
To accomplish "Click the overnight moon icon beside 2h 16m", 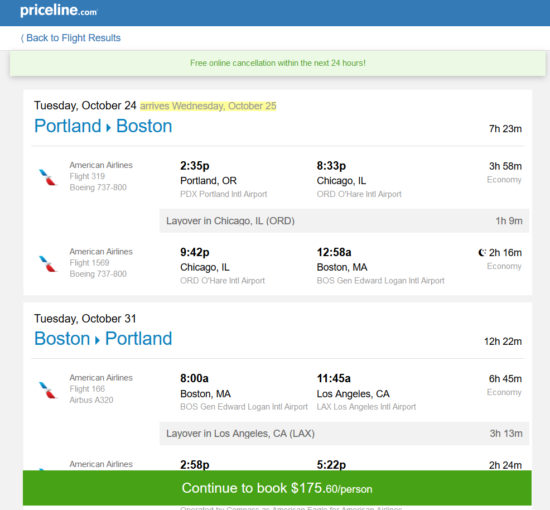I will click(x=482, y=253).
